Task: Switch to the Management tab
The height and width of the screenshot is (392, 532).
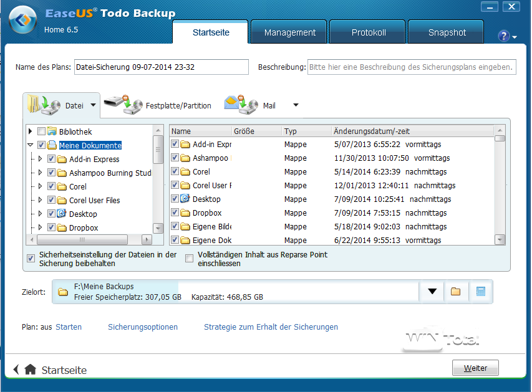Action: 290,32
